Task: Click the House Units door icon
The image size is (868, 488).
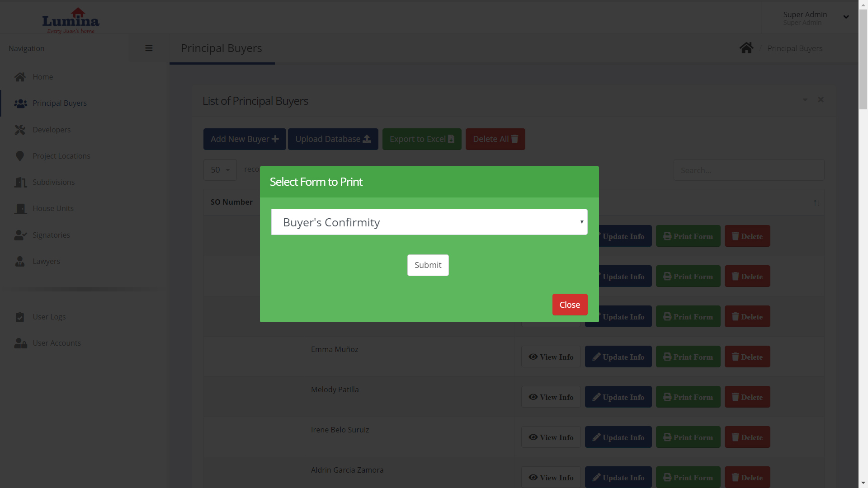Action: [x=20, y=208]
